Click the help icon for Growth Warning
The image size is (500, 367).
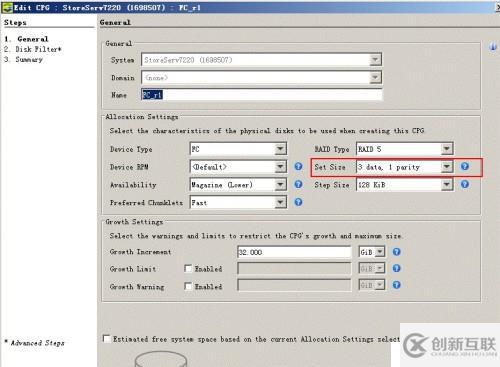point(396,285)
